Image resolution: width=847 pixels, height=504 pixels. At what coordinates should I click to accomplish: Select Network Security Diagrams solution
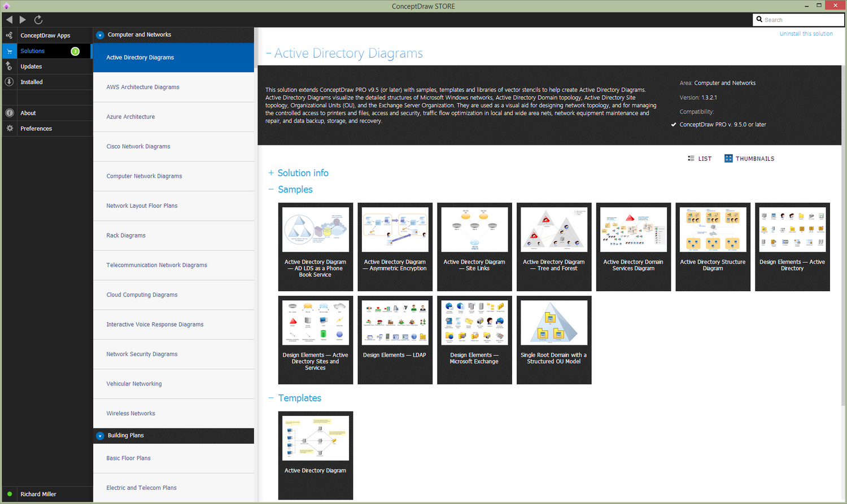pyautogui.click(x=173, y=354)
